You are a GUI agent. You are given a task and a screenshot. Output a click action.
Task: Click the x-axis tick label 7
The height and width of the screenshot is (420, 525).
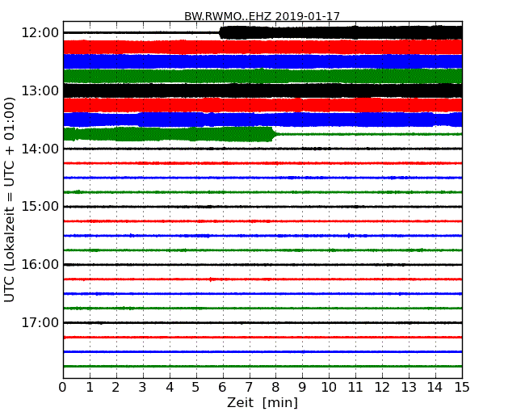(249, 388)
